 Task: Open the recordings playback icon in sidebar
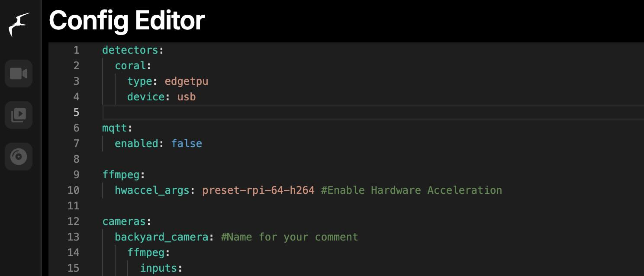[x=19, y=115]
